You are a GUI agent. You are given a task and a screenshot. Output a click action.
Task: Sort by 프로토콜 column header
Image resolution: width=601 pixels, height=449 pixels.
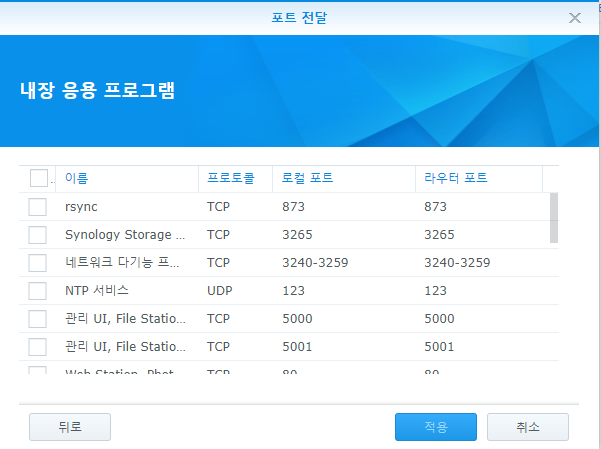click(235, 178)
